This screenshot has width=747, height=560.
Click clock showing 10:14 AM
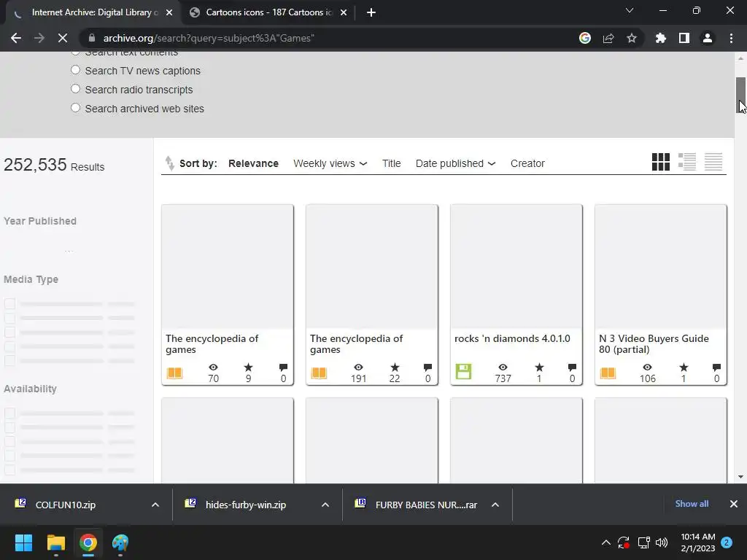(x=698, y=537)
